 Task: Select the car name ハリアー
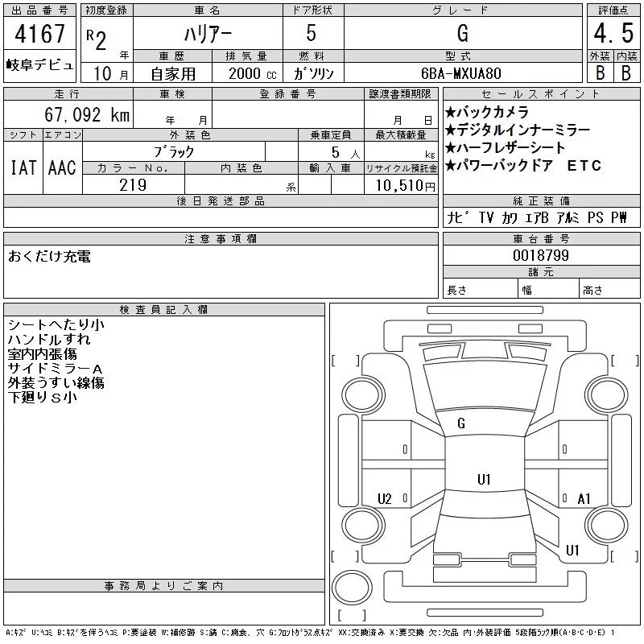208,34
